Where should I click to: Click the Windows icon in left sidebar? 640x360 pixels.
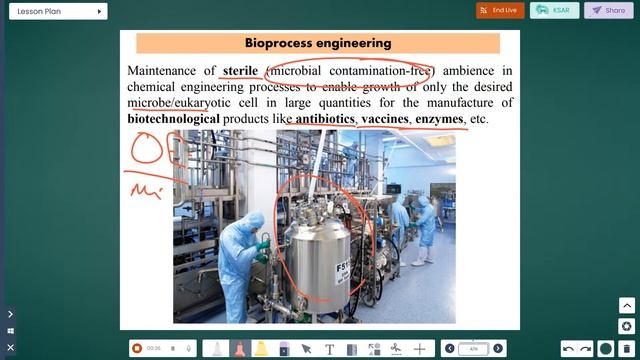(11, 331)
